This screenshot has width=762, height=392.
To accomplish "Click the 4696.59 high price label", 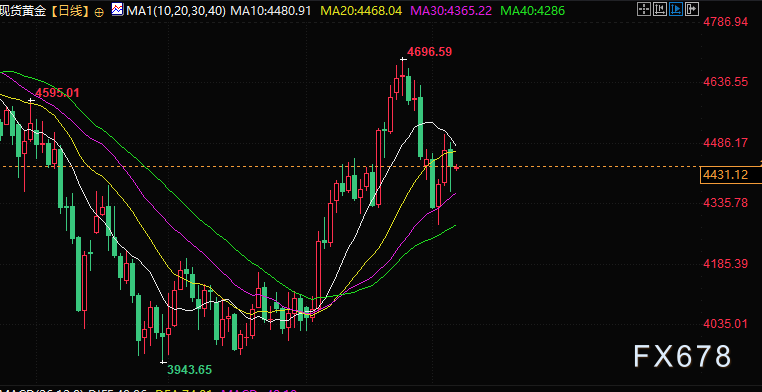I will point(430,51).
